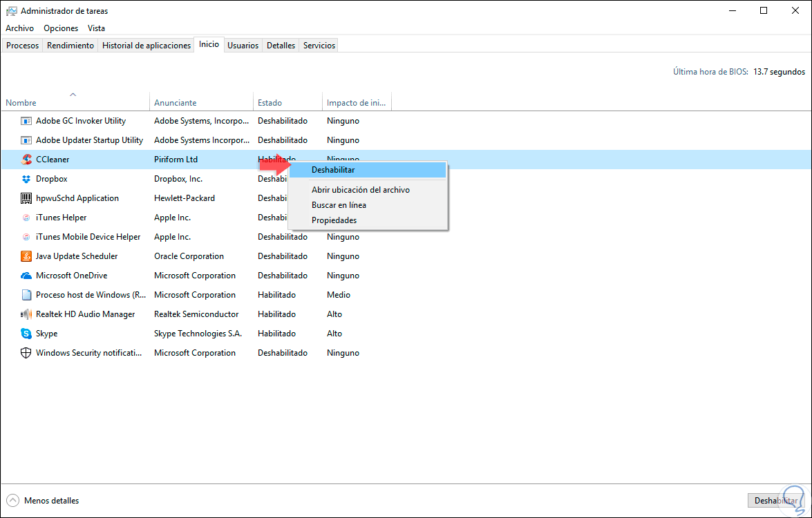
Task: Select the Realtek HD Audio Manager name
Action: [x=86, y=314]
